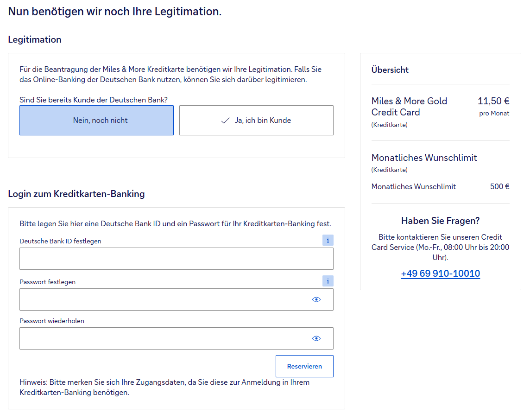The width and height of the screenshot is (530, 420).
Task: Select 'Nein, noch nicht' option
Action: [96, 121]
